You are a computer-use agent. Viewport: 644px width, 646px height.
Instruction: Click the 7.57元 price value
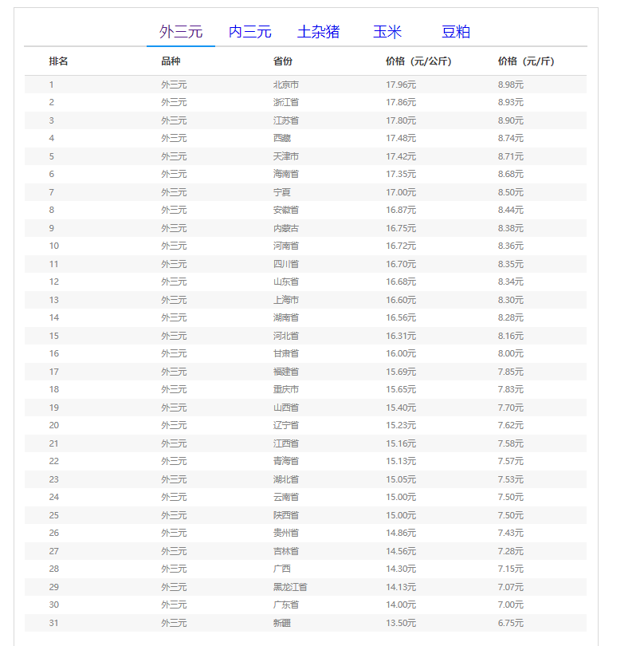pyautogui.click(x=511, y=461)
